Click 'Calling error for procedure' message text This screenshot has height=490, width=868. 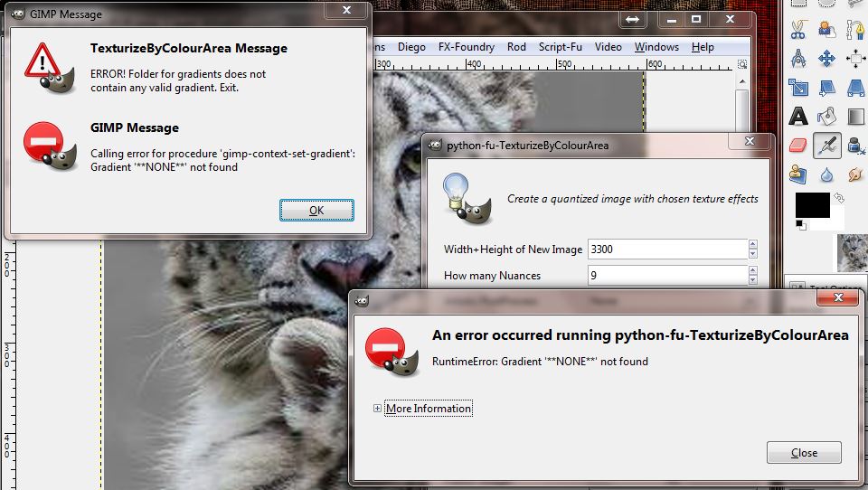tap(223, 160)
